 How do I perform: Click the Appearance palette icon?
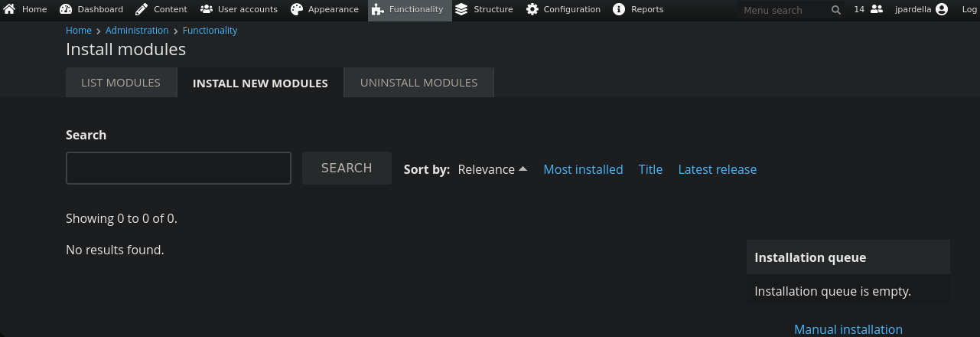click(x=297, y=10)
